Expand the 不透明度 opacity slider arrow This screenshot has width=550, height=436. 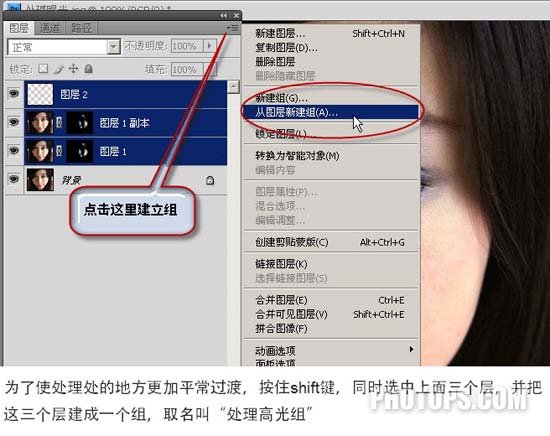210,46
